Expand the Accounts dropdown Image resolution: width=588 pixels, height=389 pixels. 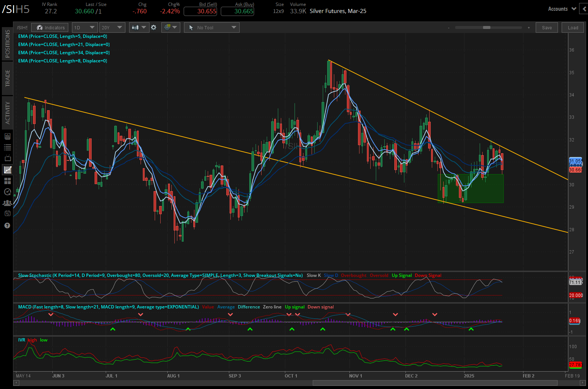pyautogui.click(x=562, y=9)
